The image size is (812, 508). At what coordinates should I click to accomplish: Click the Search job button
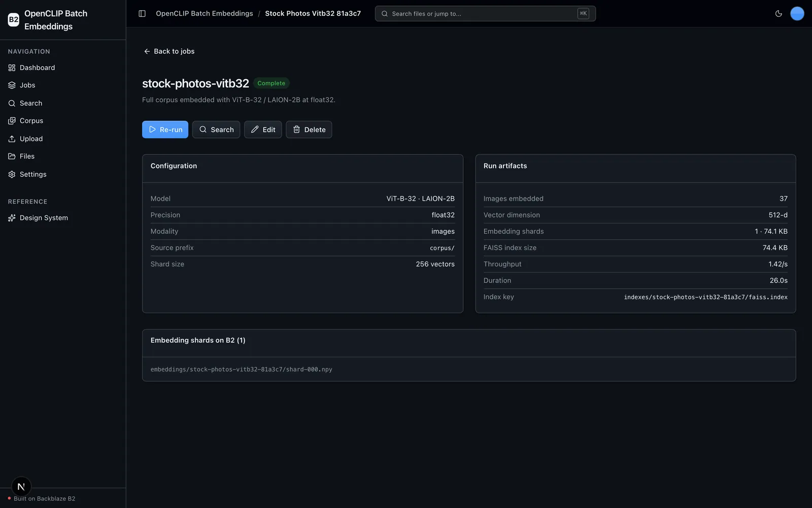pyautogui.click(x=216, y=130)
